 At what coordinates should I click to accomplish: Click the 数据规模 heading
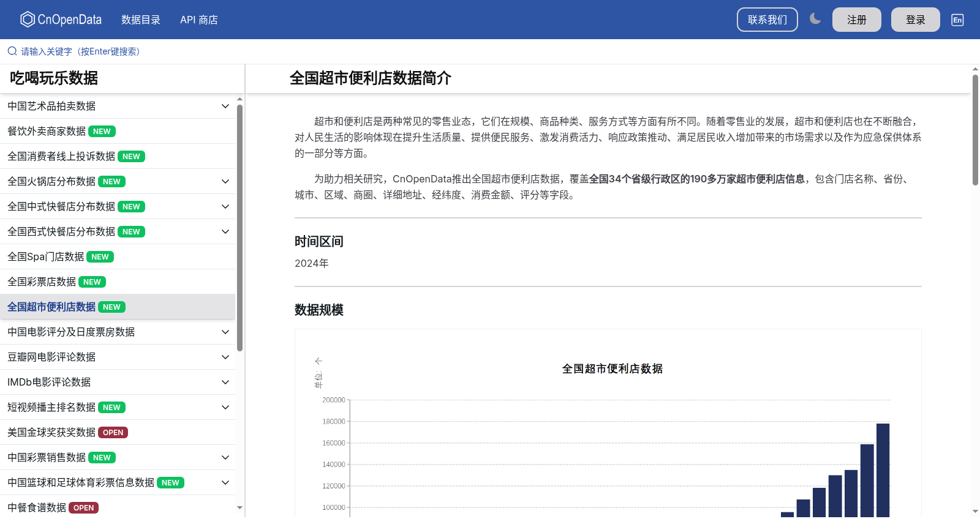pos(319,310)
